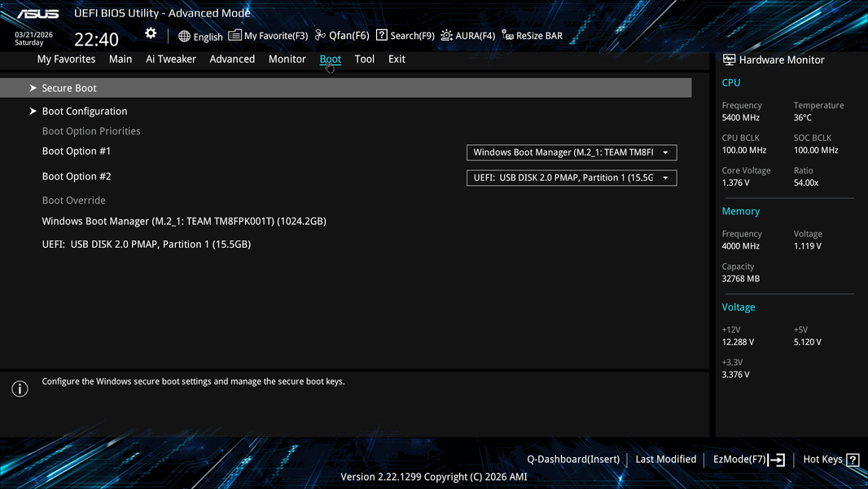Open Q-Dashboard(Insert)
The image size is (868, 489).
(x=573, y=459)
